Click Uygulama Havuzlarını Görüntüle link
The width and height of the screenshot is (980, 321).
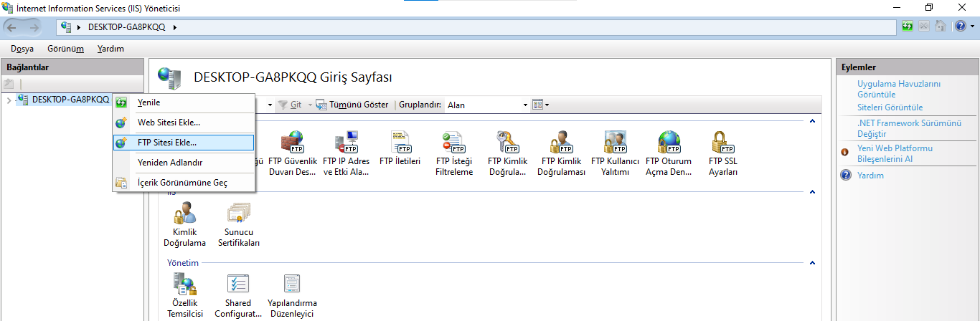(x=899, y=89)
